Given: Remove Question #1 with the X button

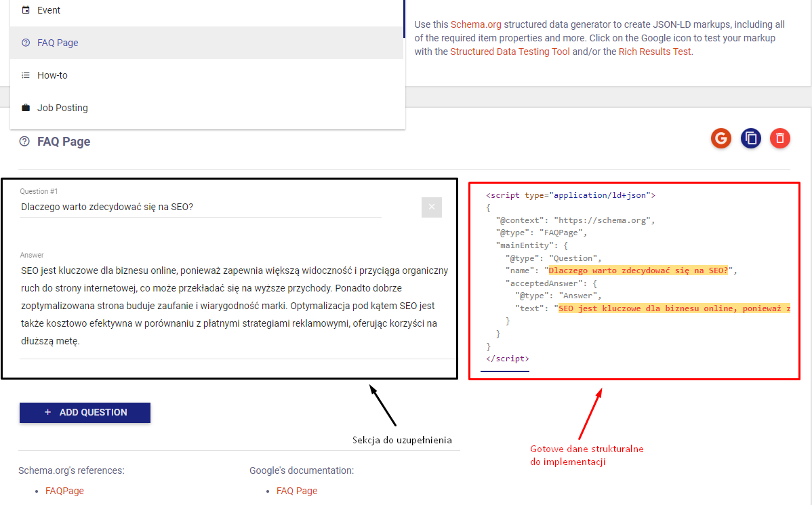Looking at the screenshot, I should 431,207.
